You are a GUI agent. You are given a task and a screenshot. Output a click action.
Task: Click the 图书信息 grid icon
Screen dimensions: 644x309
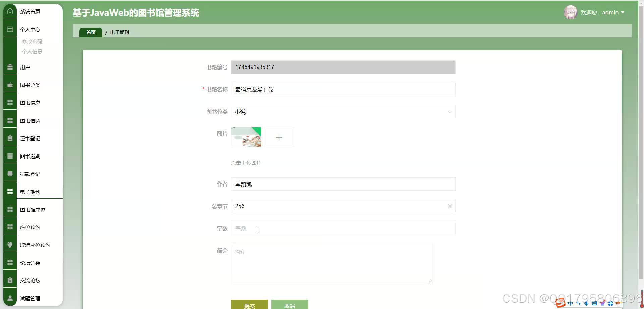[x=10, y=102]
